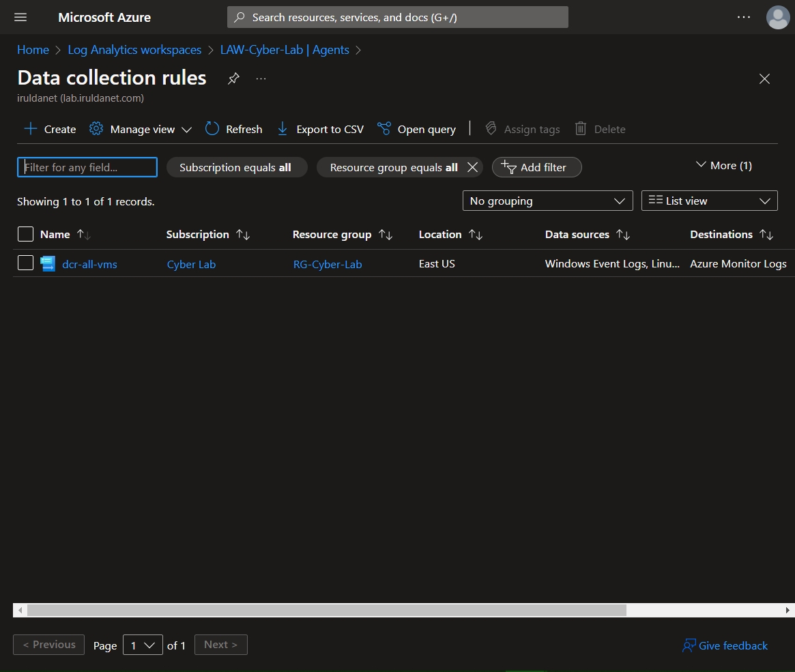
Task: Sort by the Name column
Action: tap(65, 235)
